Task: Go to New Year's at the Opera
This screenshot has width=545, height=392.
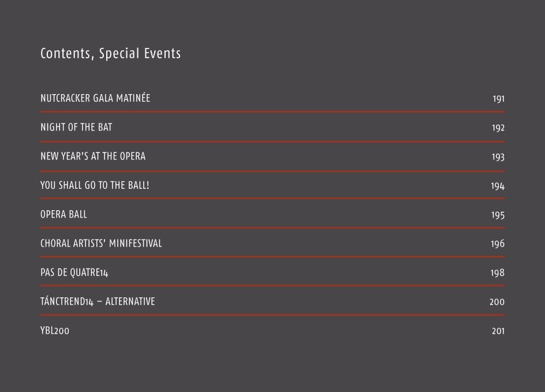Action: pyautogui.click(x=93, y=156)
